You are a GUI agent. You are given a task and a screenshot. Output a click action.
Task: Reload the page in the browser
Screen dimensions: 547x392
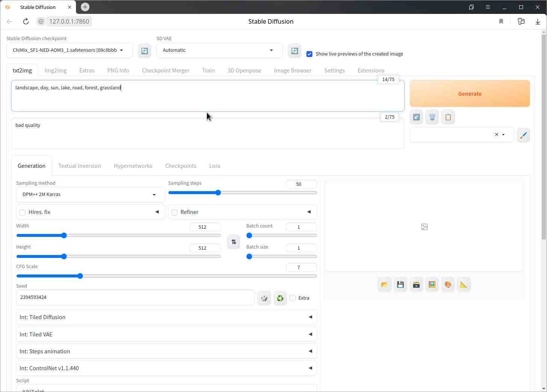coord(26,21)
